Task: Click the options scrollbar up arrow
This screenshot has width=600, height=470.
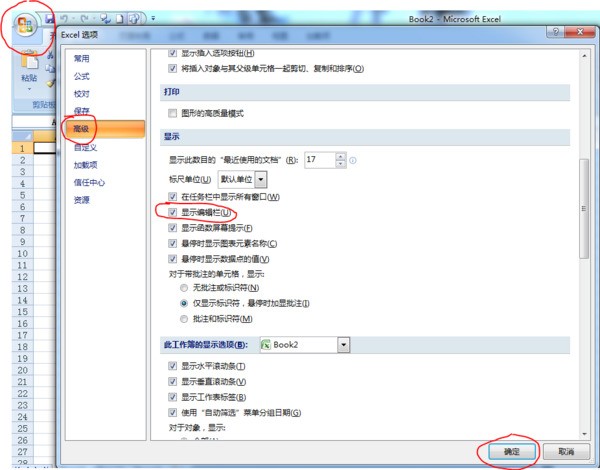Action: pyautogui.click(x=584, y=56)
